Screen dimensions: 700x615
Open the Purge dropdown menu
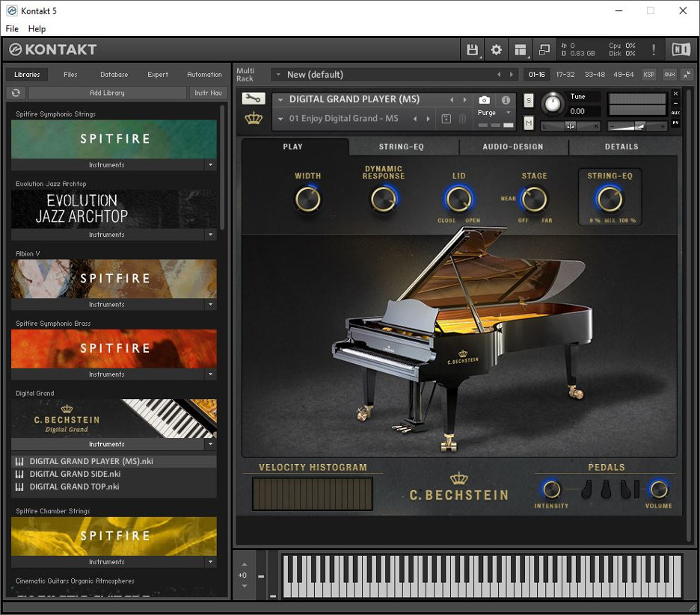click(x=508, y=113)
